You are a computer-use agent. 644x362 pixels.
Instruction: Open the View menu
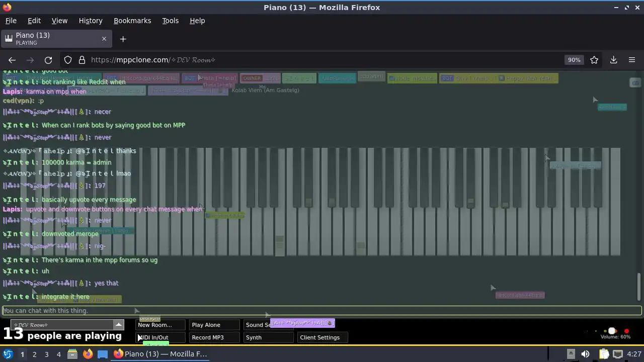point(59,21)
